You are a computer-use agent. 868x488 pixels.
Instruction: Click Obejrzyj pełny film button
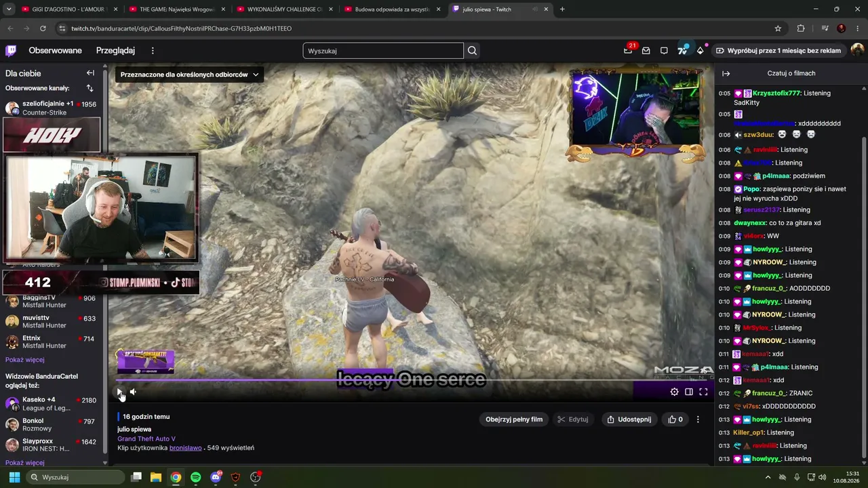(514, 420)
